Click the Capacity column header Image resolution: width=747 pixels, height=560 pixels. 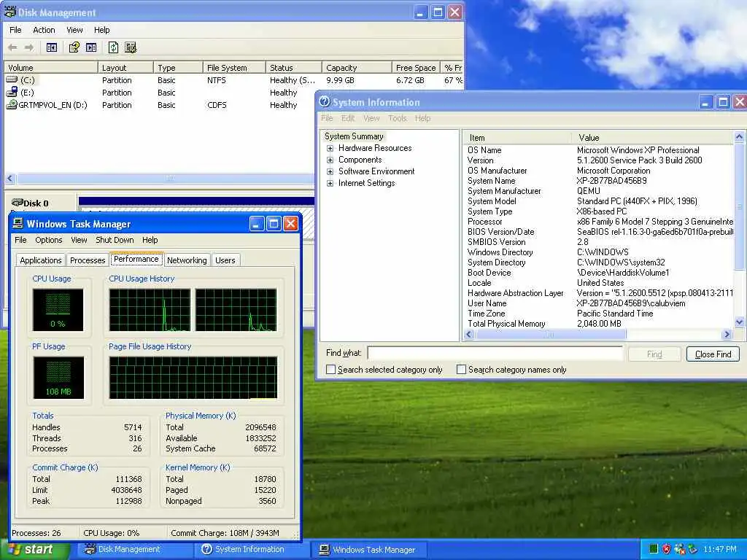357,68
